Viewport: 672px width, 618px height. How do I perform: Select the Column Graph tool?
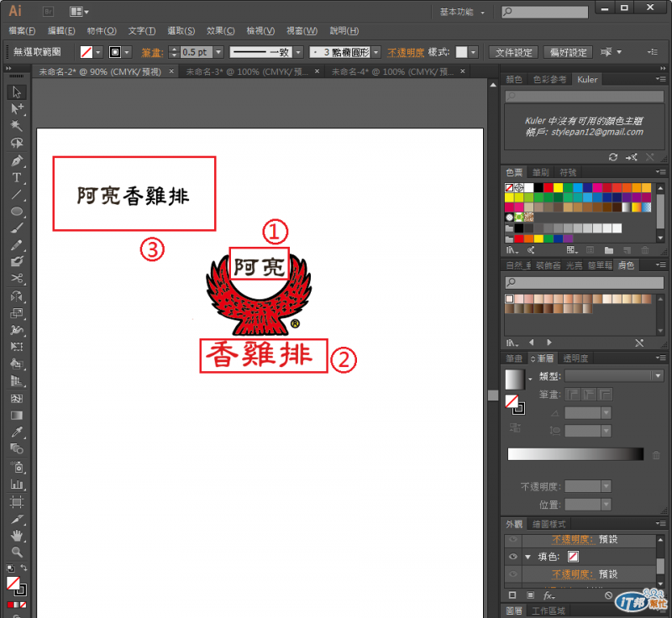pos(17,484)
